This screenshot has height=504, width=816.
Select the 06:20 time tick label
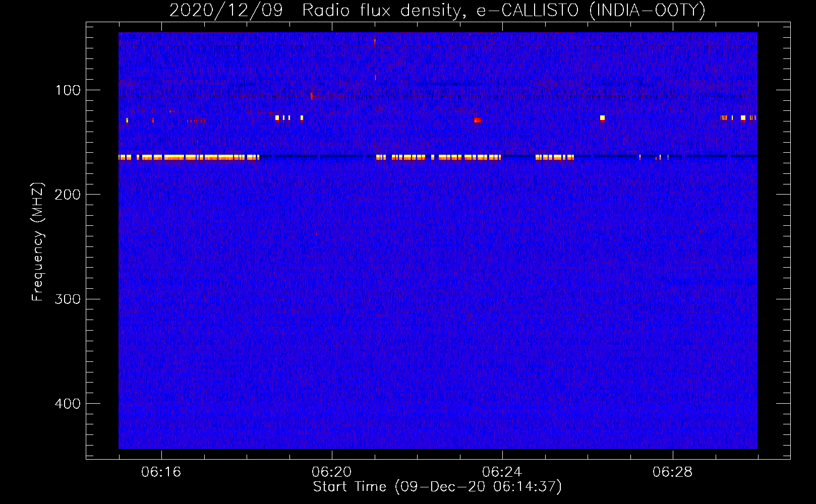pos(332,472)
